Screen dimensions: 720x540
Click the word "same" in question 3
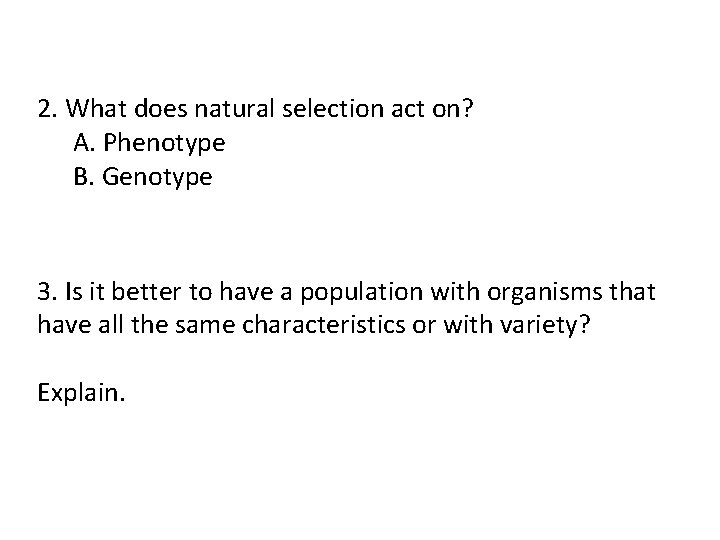point(163,325)
